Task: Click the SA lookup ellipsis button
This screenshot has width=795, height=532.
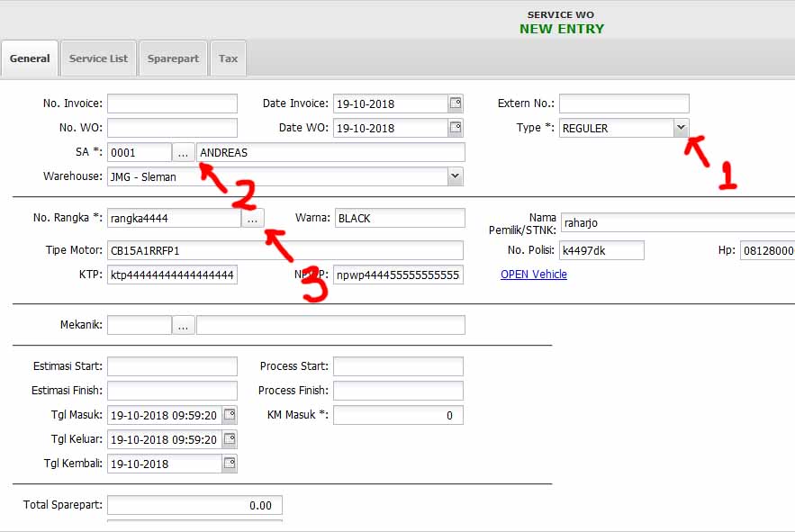Action: (x=184, y=152)
